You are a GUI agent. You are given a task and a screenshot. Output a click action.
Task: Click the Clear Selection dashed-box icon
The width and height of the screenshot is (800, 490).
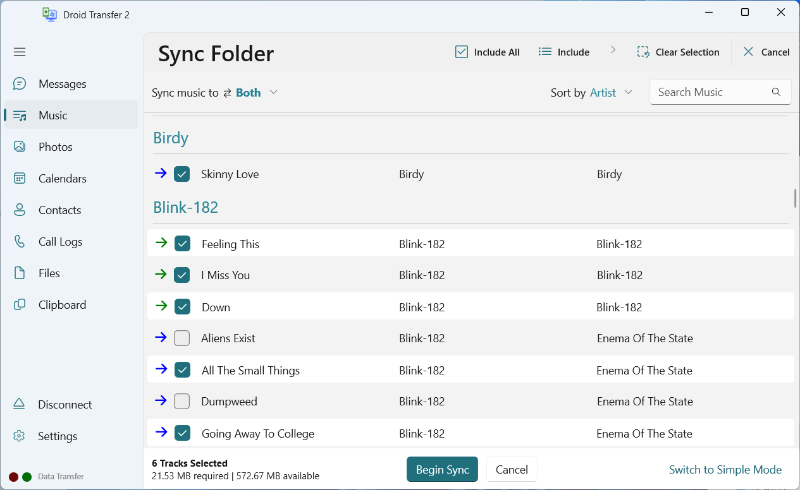tap(643, 52)
